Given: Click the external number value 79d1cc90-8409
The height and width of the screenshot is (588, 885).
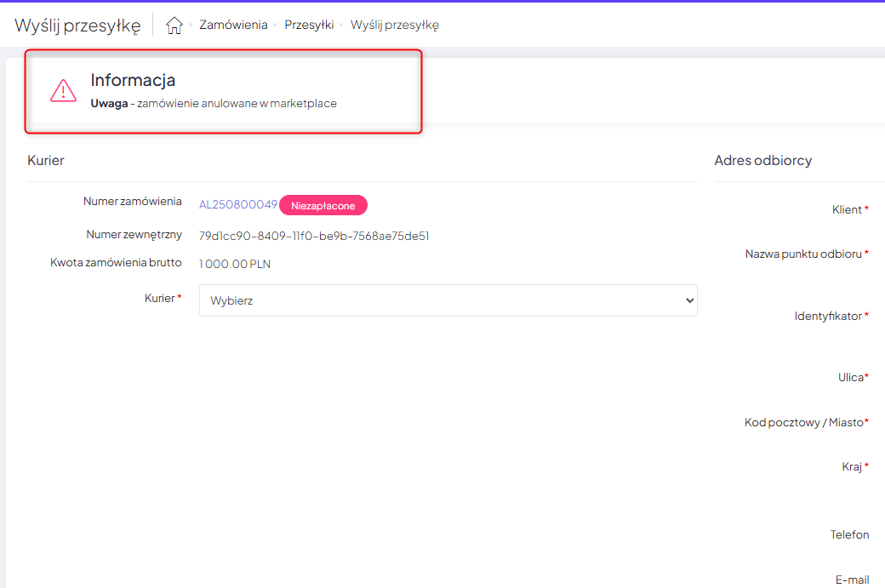Looking at the screenshot, I should click(x=314, y=236).
